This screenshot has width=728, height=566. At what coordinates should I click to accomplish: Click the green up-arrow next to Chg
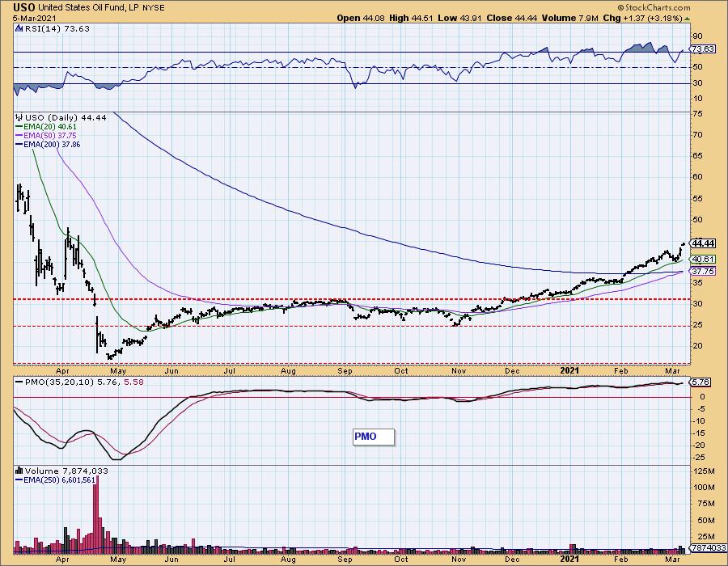point(687,19)
